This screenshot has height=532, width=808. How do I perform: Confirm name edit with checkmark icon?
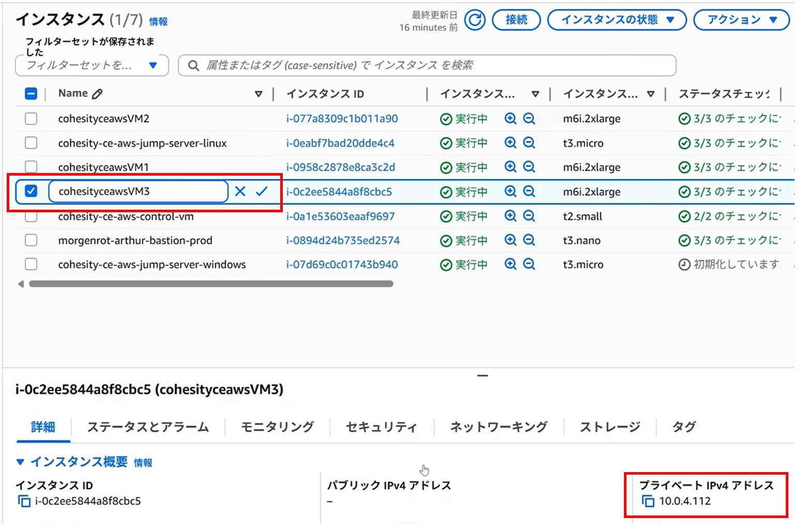(x=262, y=191)
